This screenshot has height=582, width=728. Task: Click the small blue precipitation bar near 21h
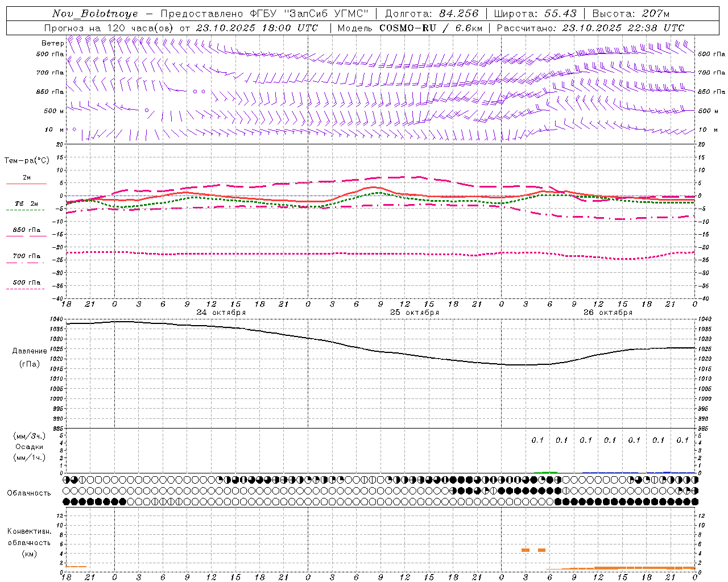[x=667, y=472]
